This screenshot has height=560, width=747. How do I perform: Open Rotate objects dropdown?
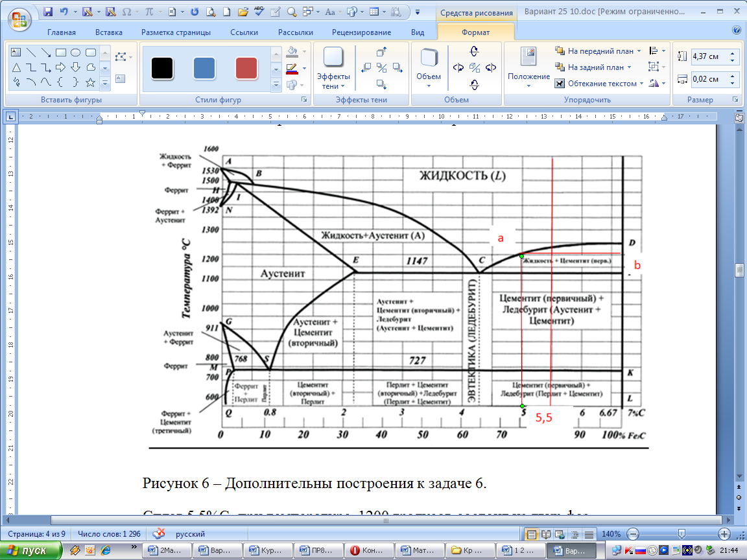click(658, 84)
